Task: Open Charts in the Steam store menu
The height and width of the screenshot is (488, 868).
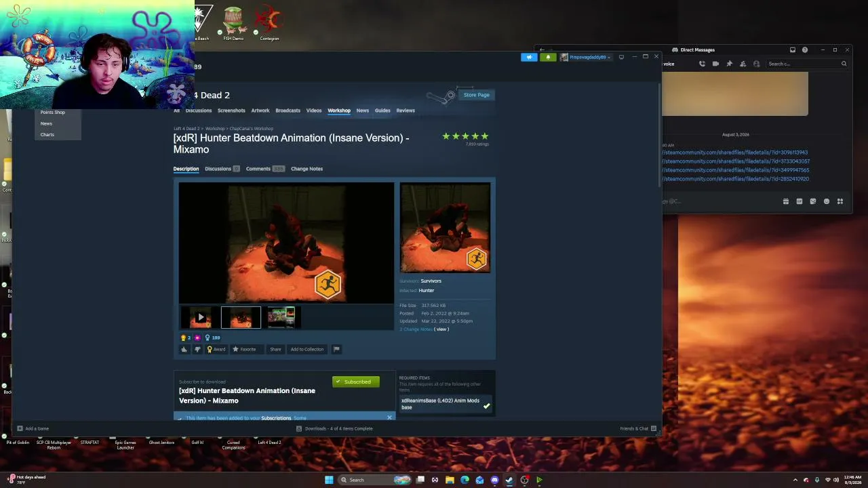Action: tap(47, 134)
